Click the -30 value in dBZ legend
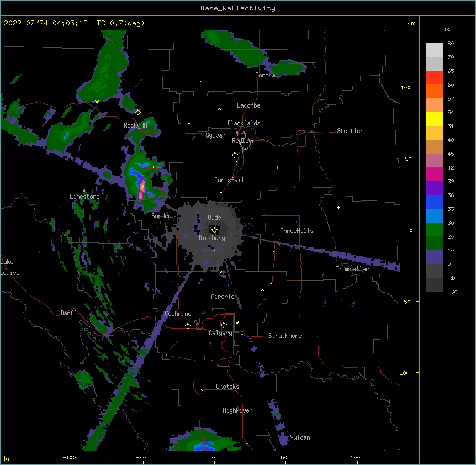The image size is (476, 465). click(x=452, y=292)
